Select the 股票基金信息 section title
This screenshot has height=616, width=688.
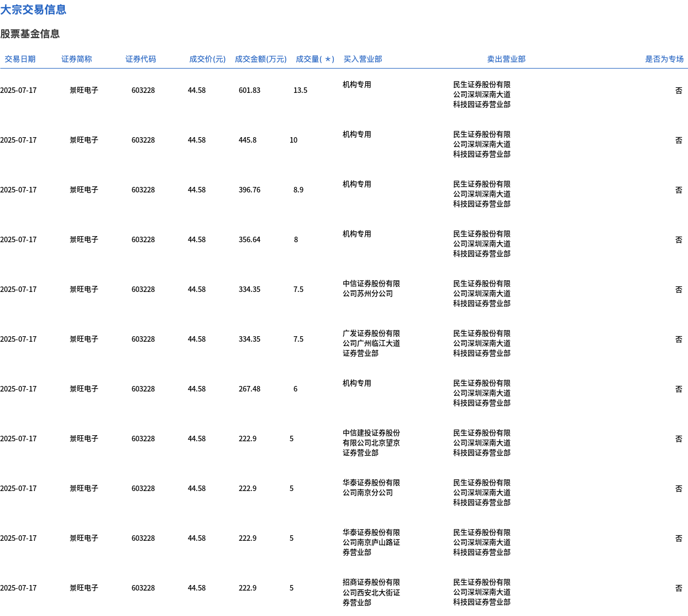(30, 34)
